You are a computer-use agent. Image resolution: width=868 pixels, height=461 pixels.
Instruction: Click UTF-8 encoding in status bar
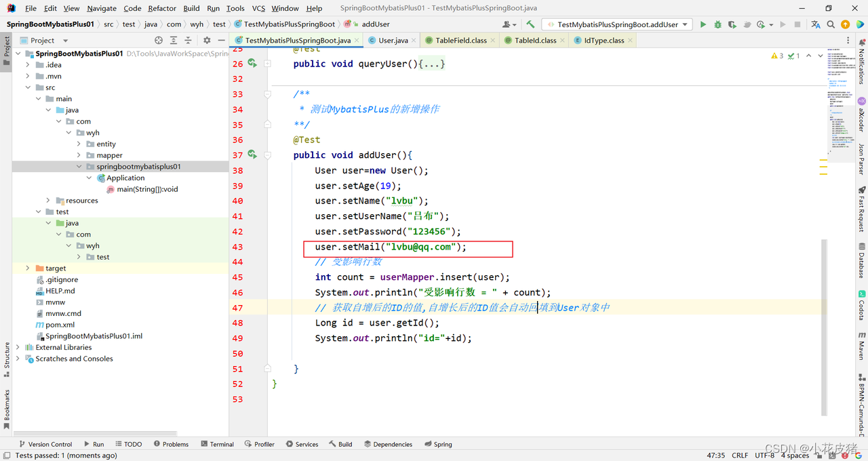(x=764, y=456)
